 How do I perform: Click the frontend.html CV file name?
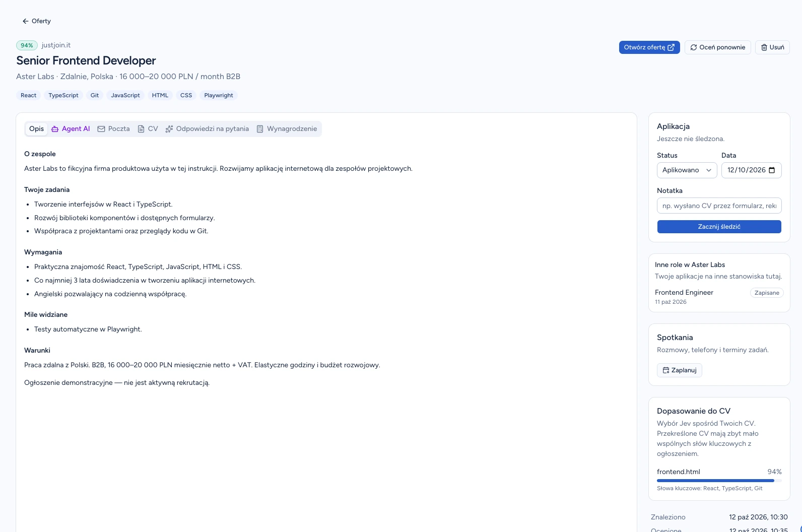pyautogui.click(x=679, y=472)
